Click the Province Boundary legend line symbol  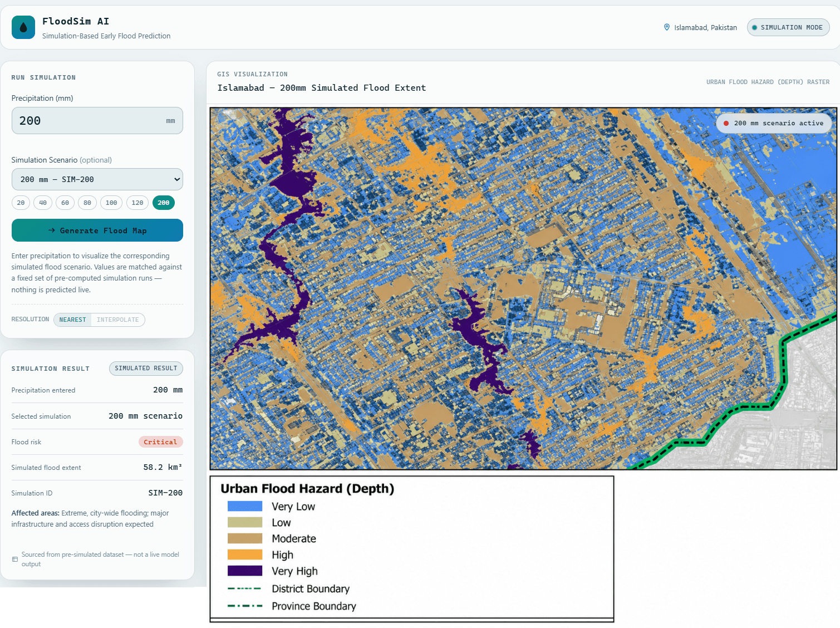[x=245, y=606]
